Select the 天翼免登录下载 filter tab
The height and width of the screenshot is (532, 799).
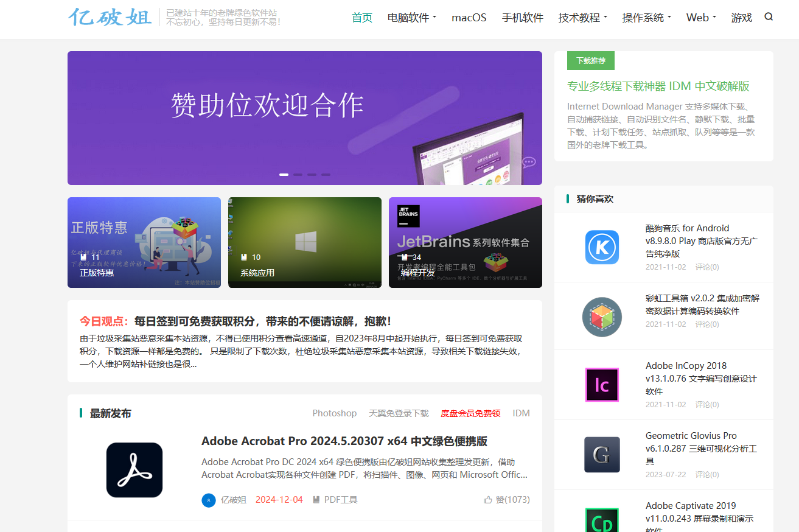click(x=399, y=413)
